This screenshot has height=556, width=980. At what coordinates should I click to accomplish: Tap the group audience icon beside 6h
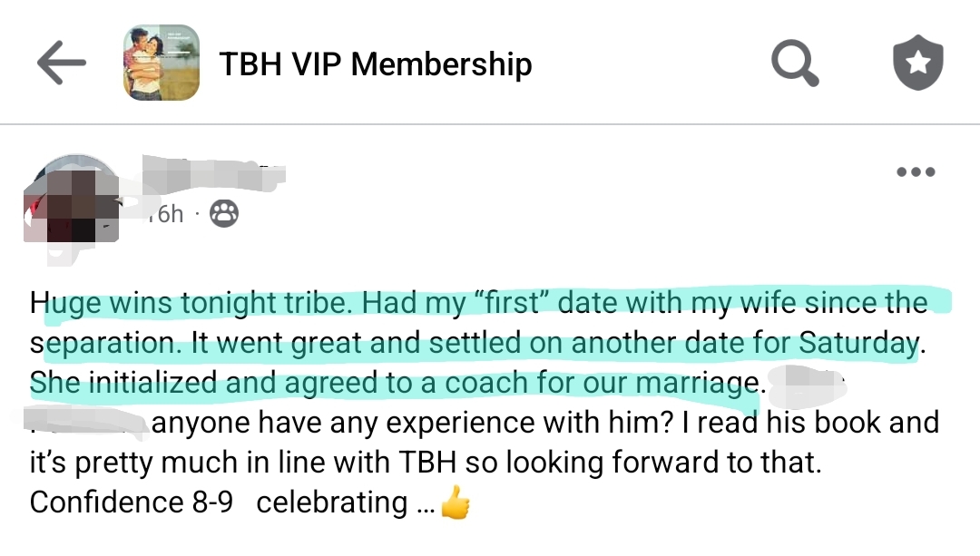[x=224, y=214]
